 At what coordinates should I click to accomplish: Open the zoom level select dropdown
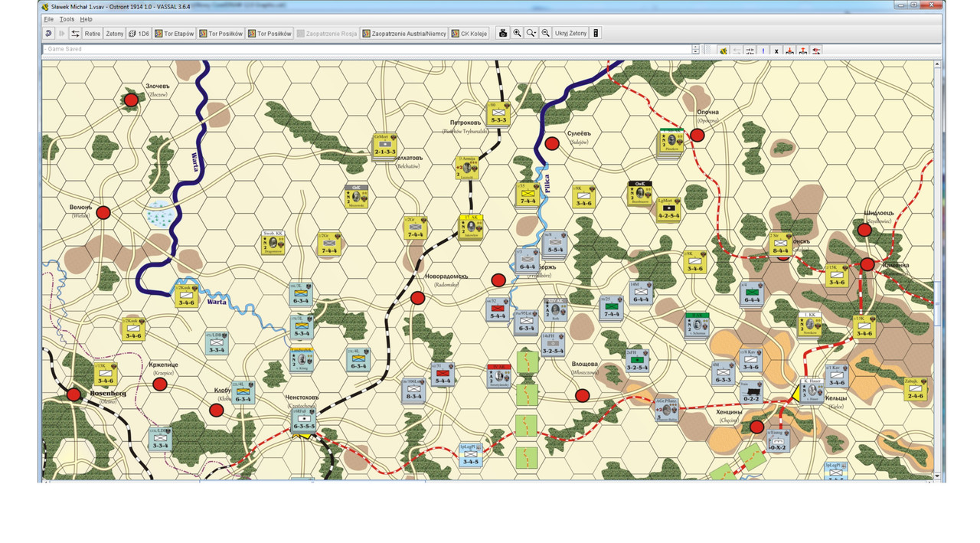[531, 34]
